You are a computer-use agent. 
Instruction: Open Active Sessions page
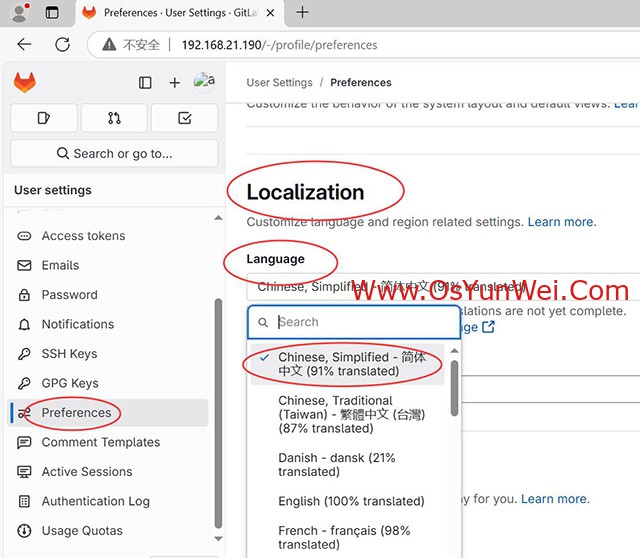87,472
